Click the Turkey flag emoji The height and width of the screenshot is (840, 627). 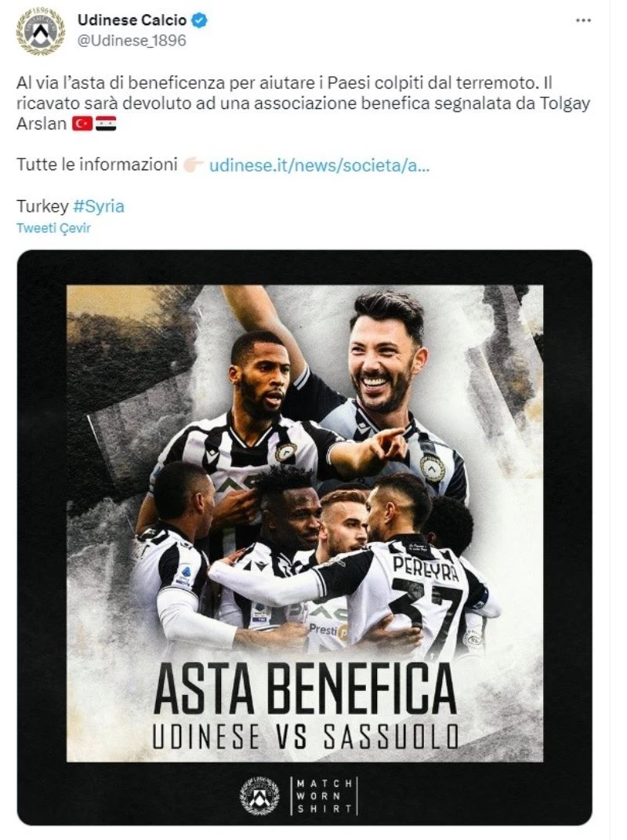(x=82, y=124)
